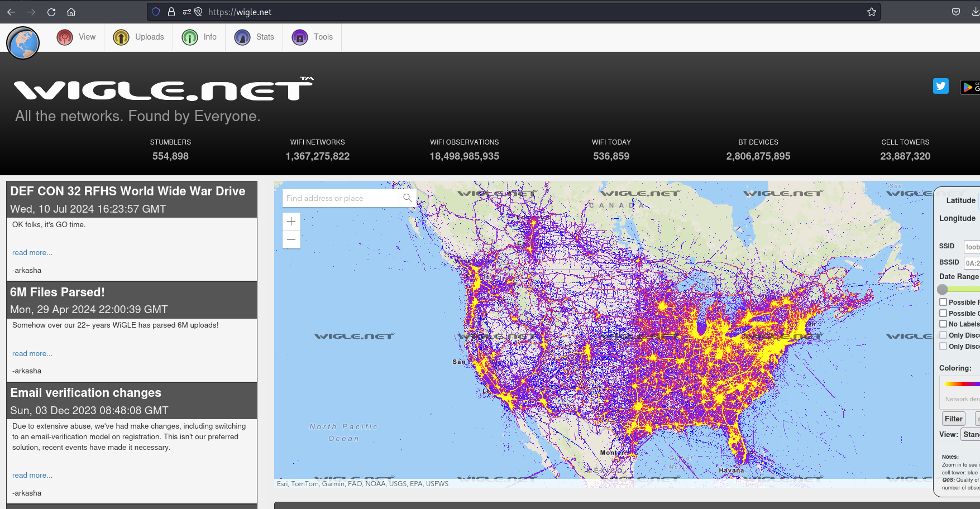Read more on DEF CON 32 post
This screenshot has width=980, height=509.
(32, 253)
